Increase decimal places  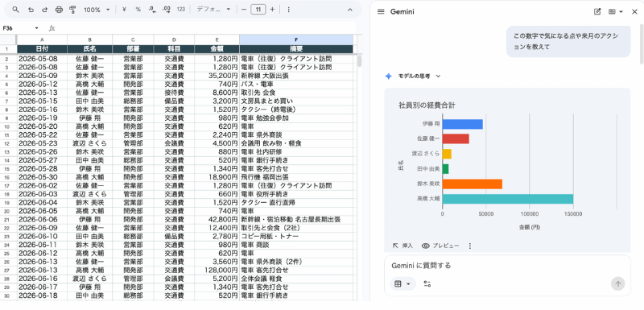[167, 10]
